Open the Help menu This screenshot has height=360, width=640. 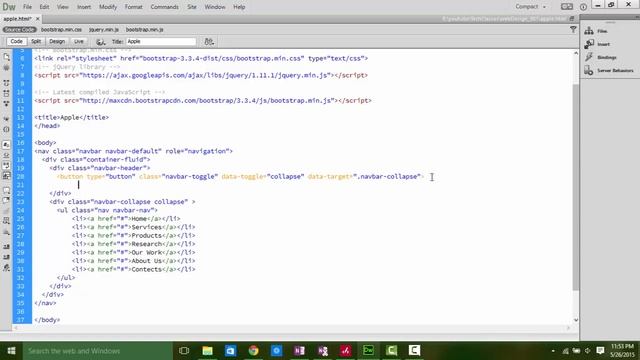[x=239, y=7]
